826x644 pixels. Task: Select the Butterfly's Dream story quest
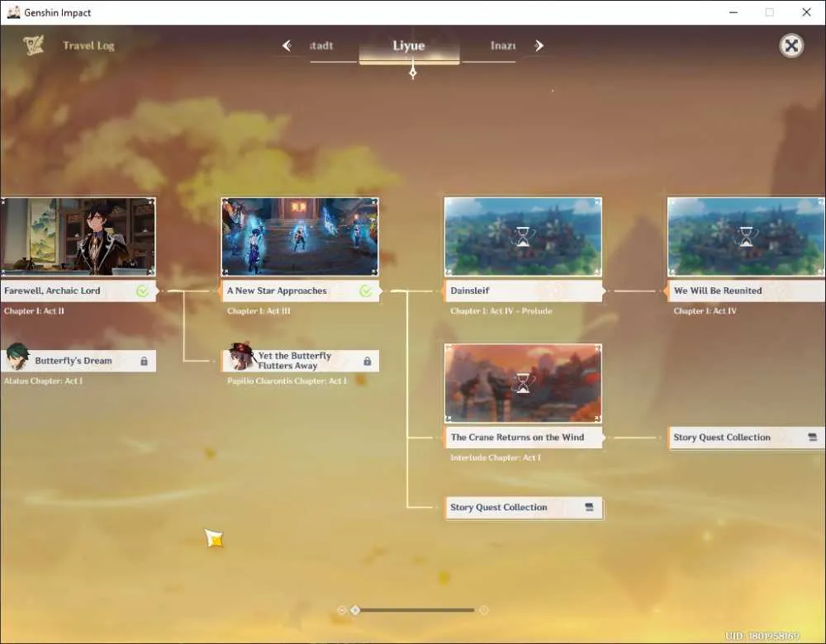click(78, 362)
